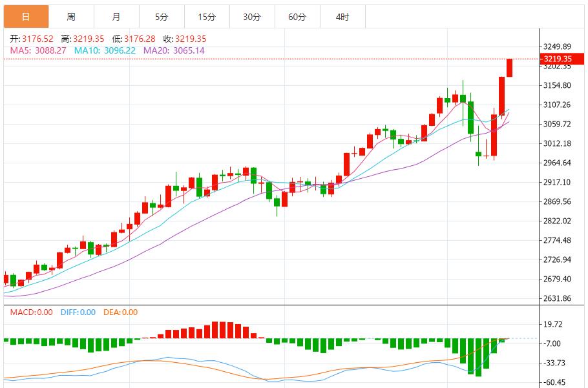Switch to the 60分 tab

297,17
